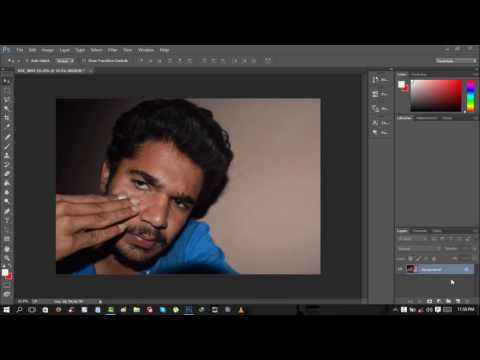Select the Eyedropper tool
The image size is (480, 360).
[x=6, y=127]
